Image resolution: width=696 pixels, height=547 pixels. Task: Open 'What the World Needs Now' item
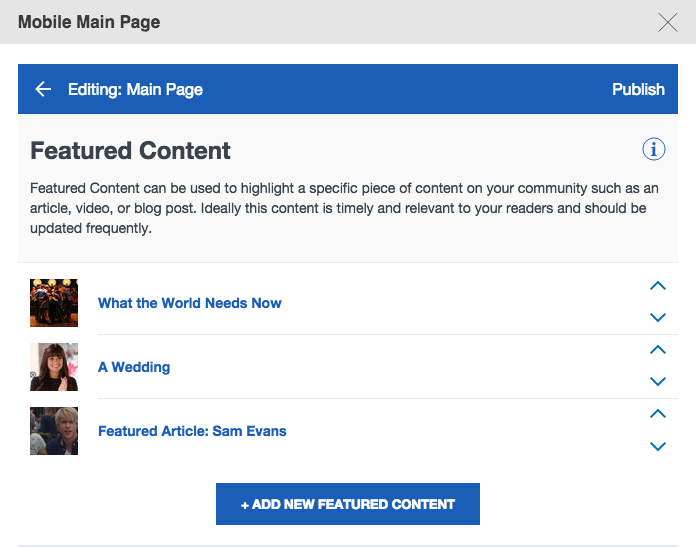tap(190, 303)
